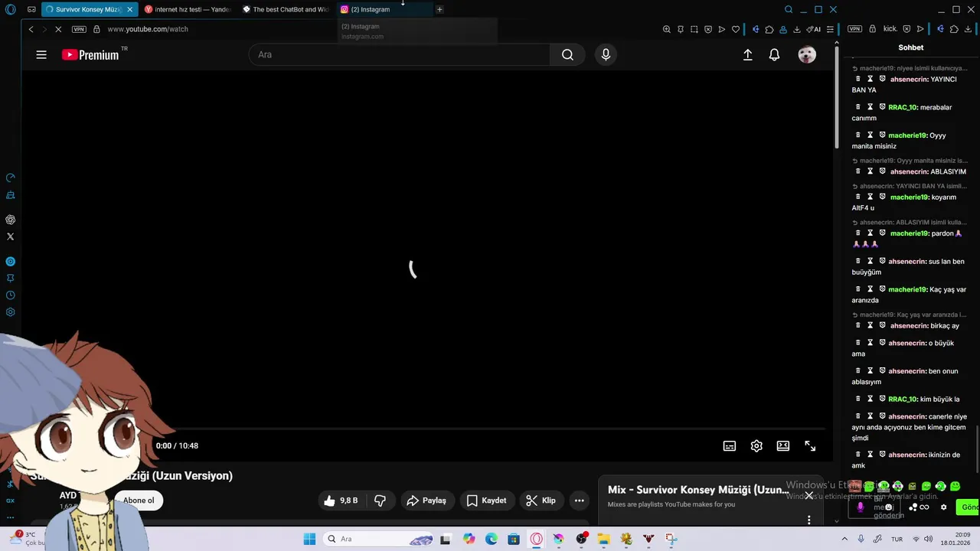The width and height of the screenshot is (980, 551).
Task: Like the video with 9,8 B likes
Action: [x=341, y=500]
